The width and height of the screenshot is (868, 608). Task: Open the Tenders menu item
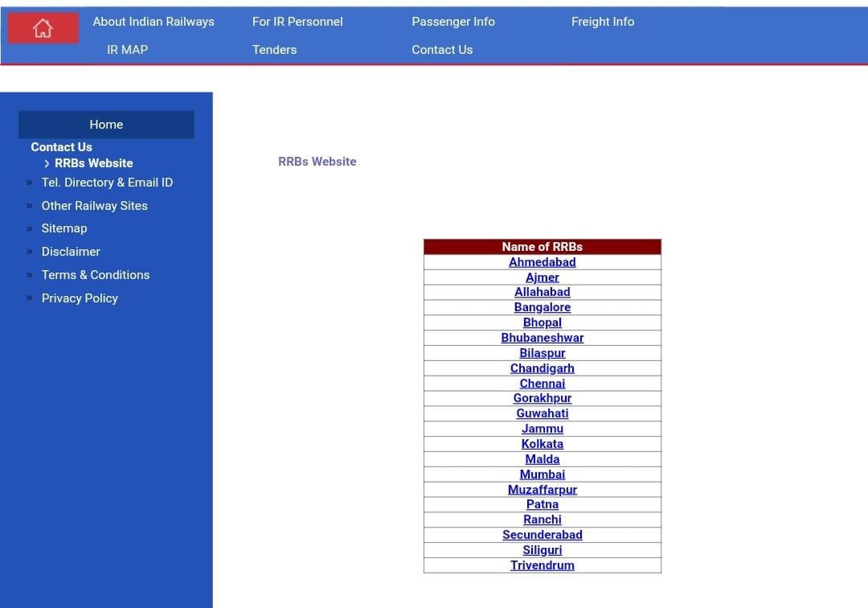(x=274, y=50)
